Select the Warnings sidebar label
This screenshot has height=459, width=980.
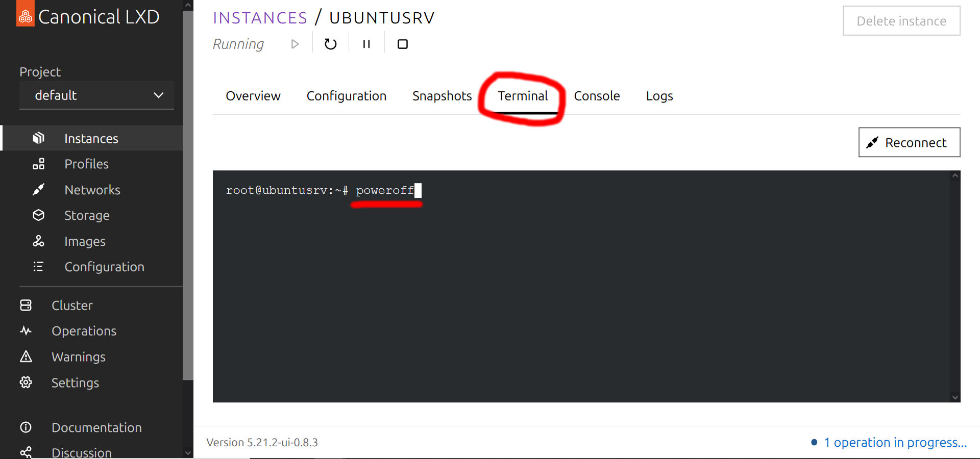[x=79, y=356]
